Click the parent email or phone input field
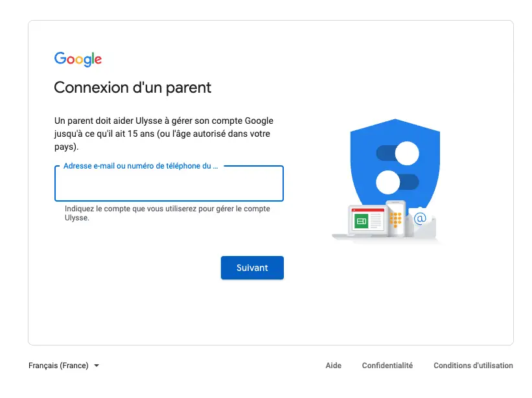 click(169, 183)
